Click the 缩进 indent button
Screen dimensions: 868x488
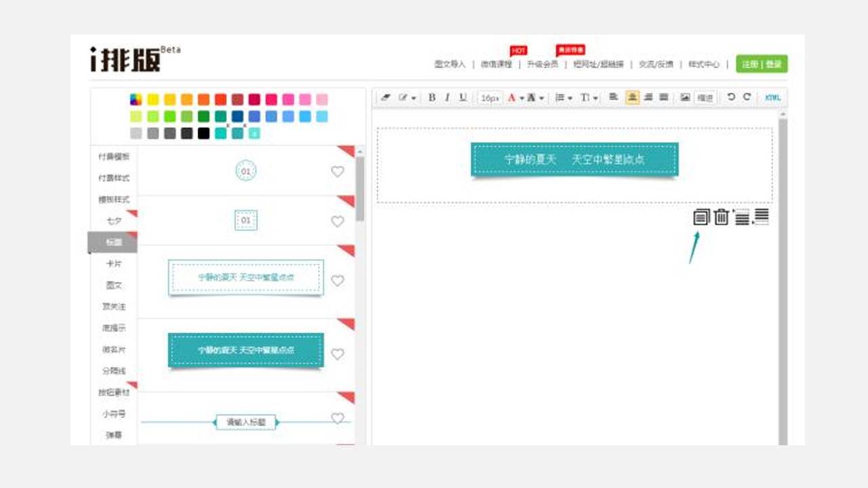pyautogui.click(x=705, y=98)
